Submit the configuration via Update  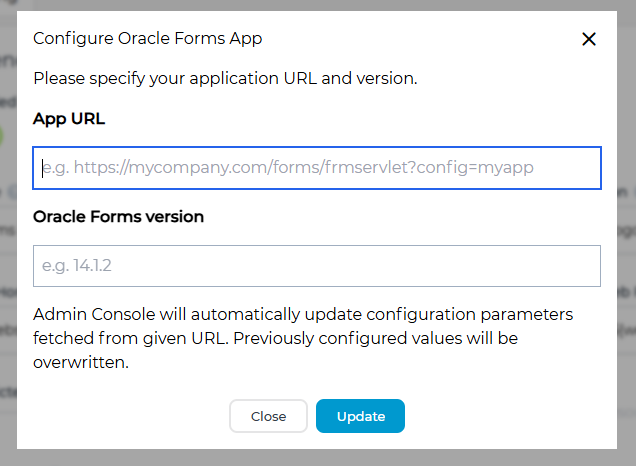click(360, 416)
